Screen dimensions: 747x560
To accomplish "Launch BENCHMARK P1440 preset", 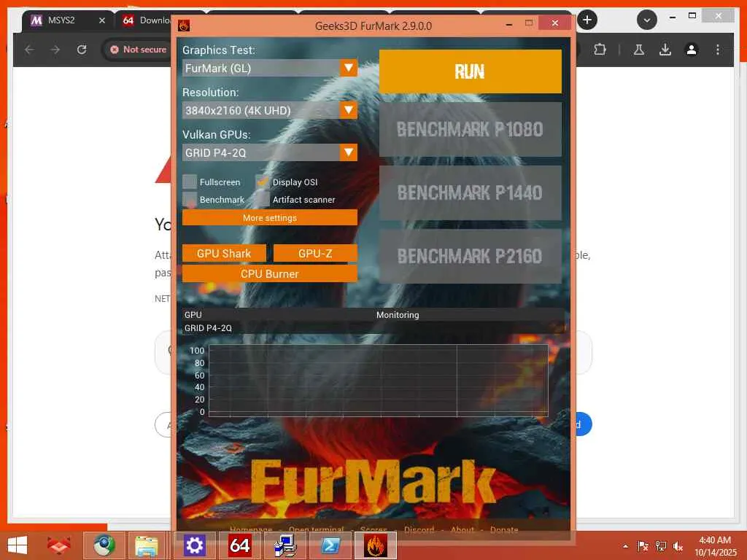I will (x=471, y=192).
